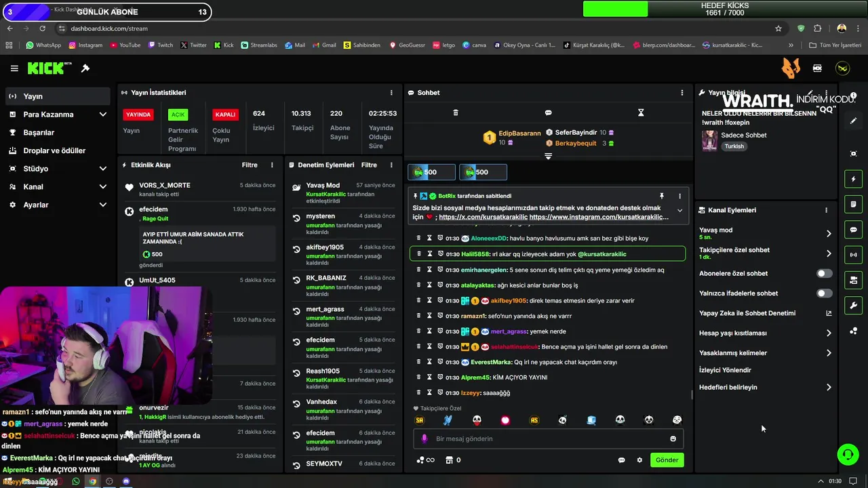Click Turkish language tag
Viewport: 868px width, 488px height.
click(734, 146)
